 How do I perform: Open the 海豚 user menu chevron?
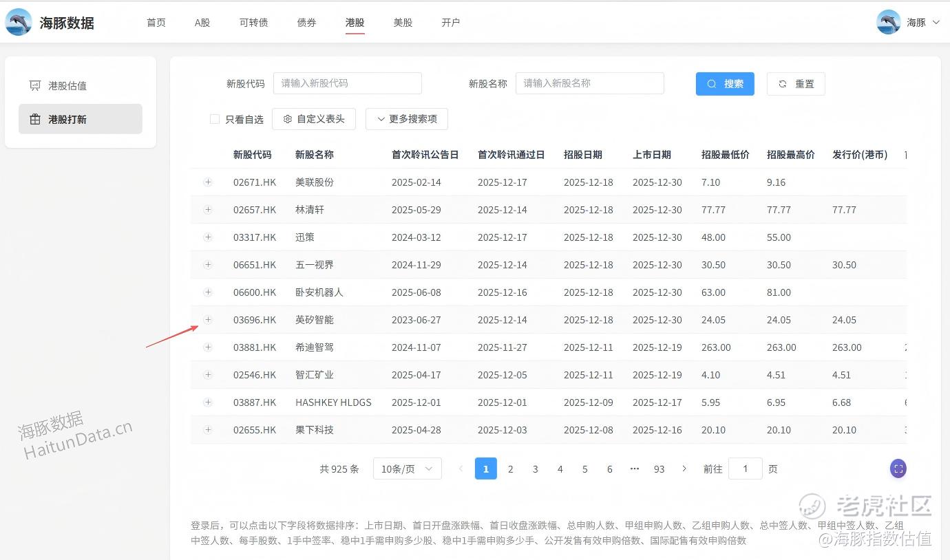click(x=936, y=22)
